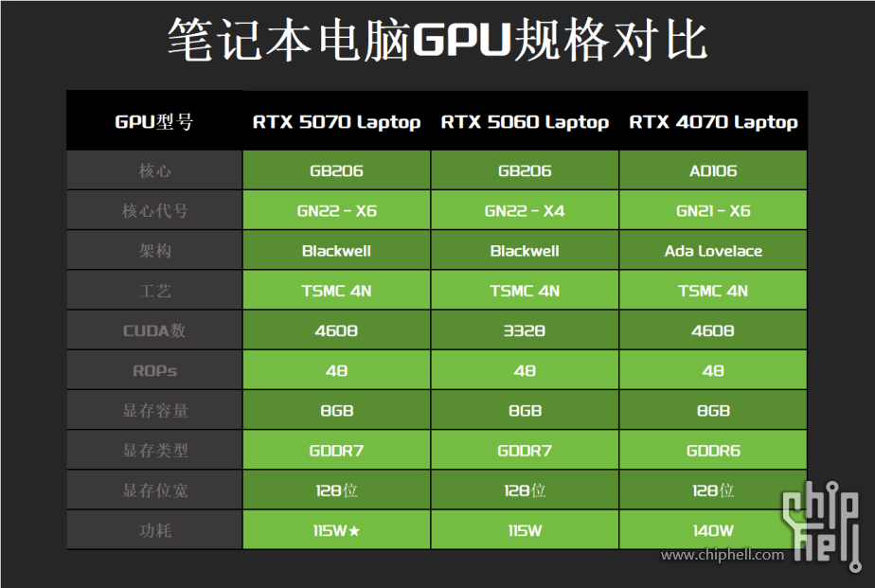Click the 显存位宽 row label
The image size is (875, 588).
coord(154,490)
